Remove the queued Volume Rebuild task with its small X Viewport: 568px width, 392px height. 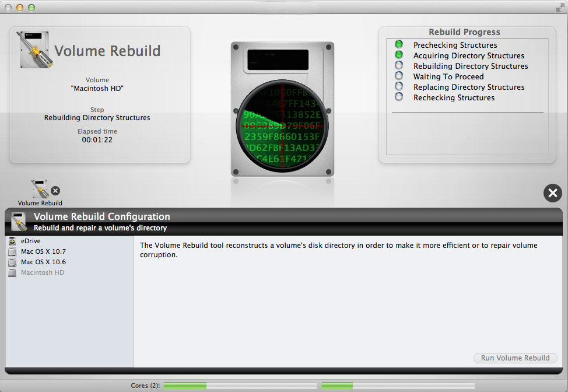(55, 191)
